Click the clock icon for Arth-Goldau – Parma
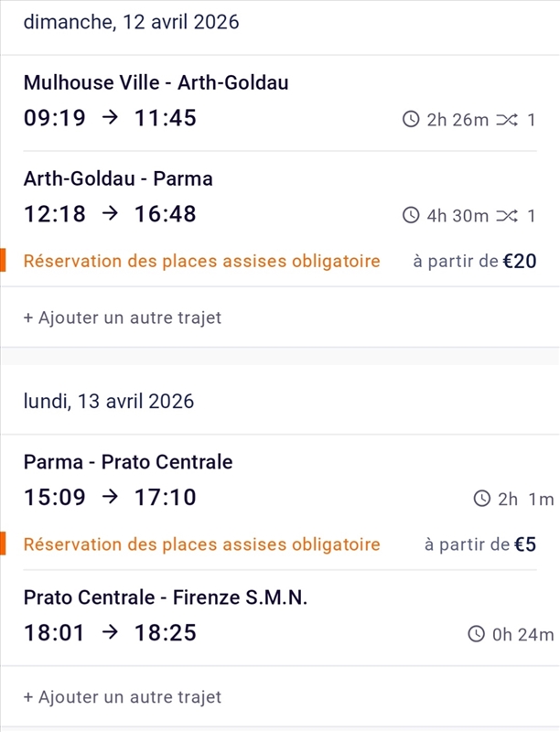 (x=411, y=216)
